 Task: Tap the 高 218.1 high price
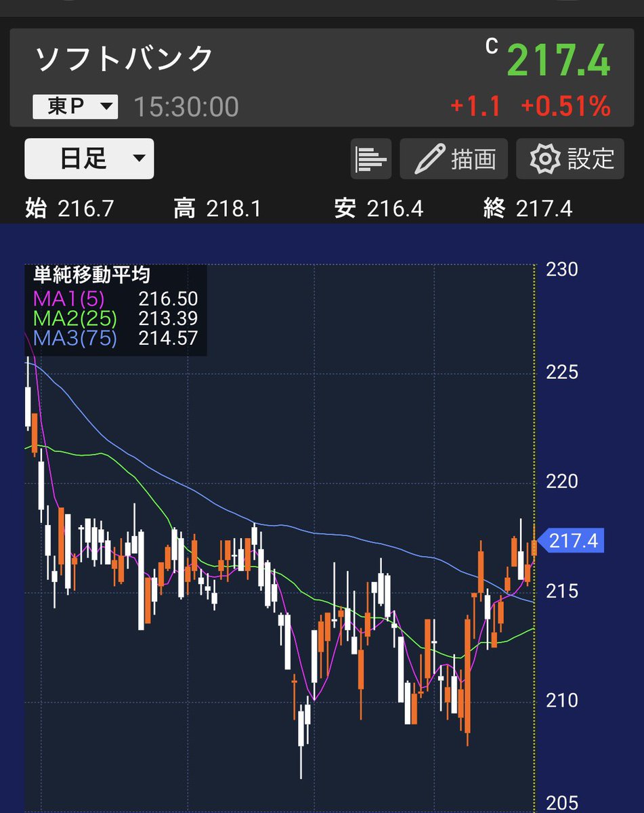[x=217, y=209]
